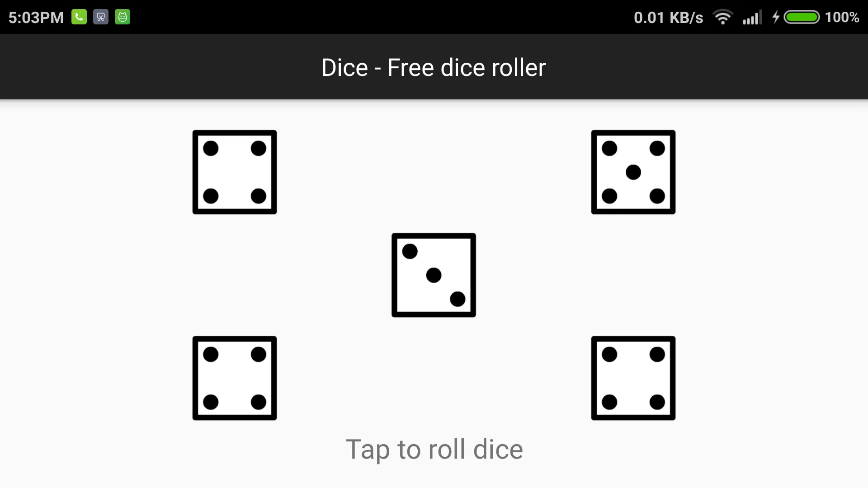
Task: Click the top-right dice showing five
Action: tap(633, 172)
